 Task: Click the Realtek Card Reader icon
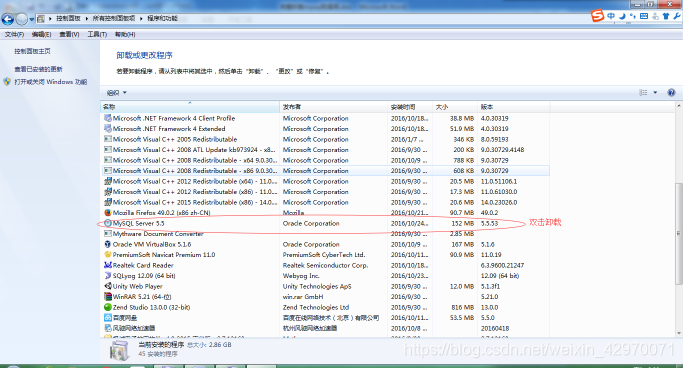pos(108,265)
